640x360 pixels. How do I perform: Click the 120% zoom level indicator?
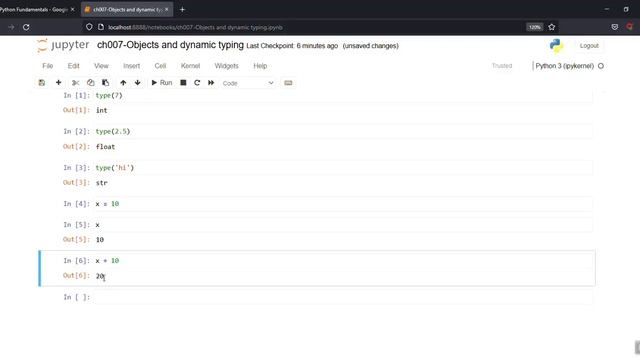(x=534, y=27)
